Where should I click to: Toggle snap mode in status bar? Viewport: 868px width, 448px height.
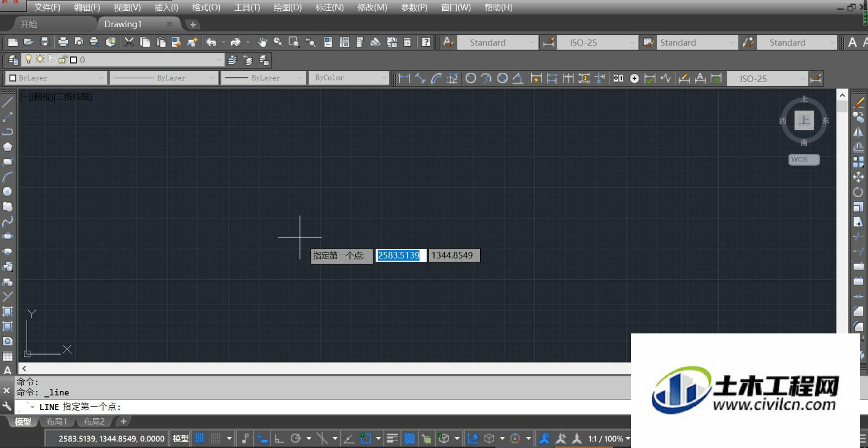[216, 438]
